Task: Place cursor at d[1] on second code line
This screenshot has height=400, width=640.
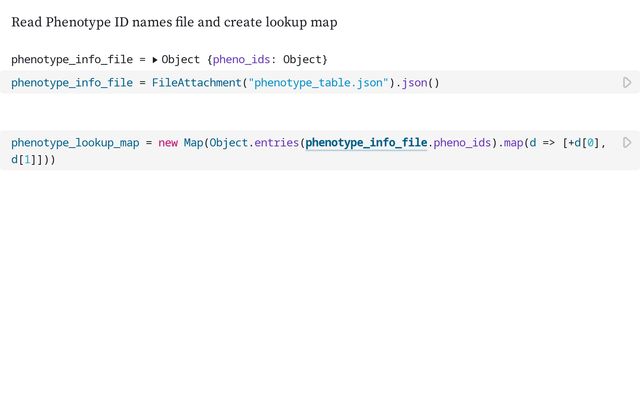Action: click(x=24, y=159)
